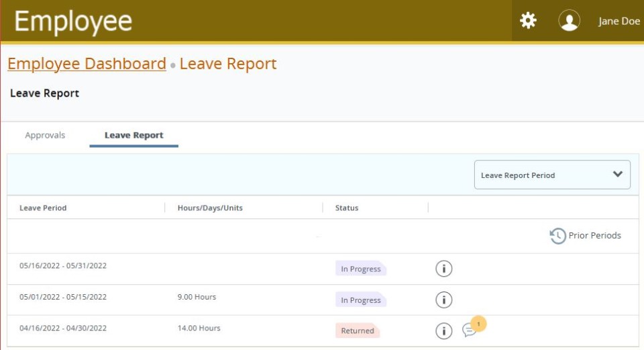
Task: Go to Employee Dashboard breadcrumb link
Action: point(87,64)
